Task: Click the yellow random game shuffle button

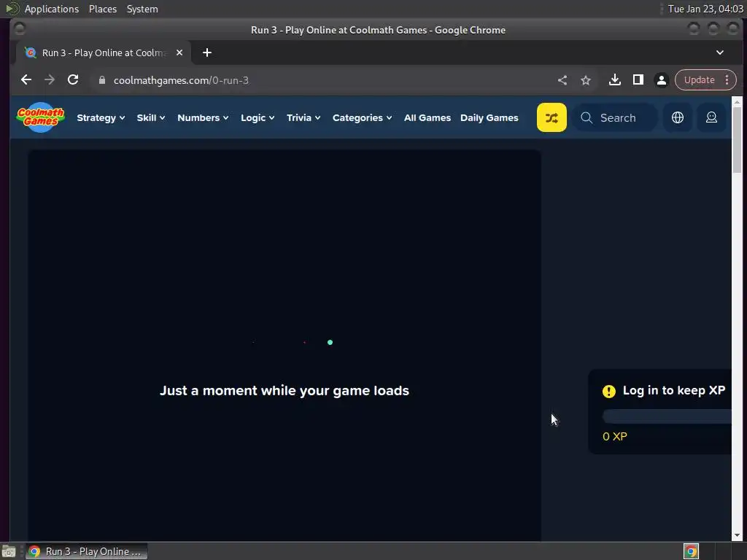Action: click(x=551, y=117)
